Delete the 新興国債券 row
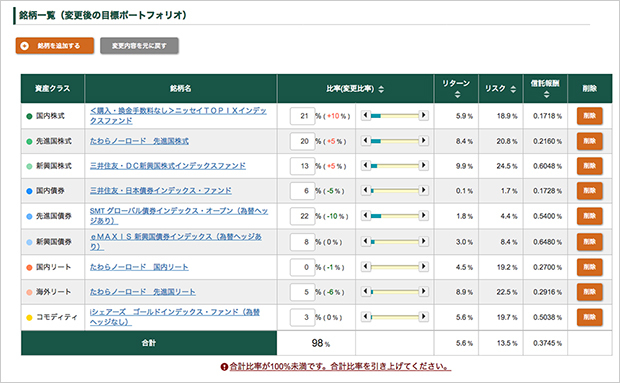 [x=590, y=241]
